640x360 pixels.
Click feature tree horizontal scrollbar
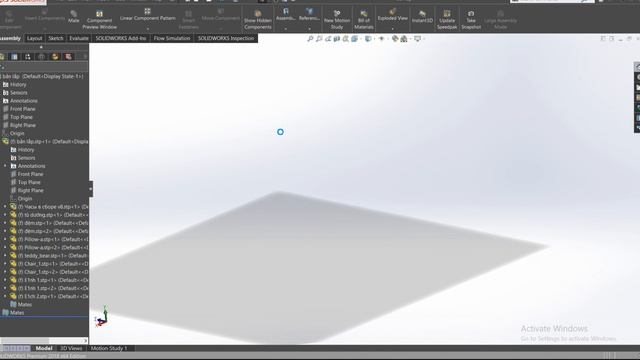click(x=24, y=340)
